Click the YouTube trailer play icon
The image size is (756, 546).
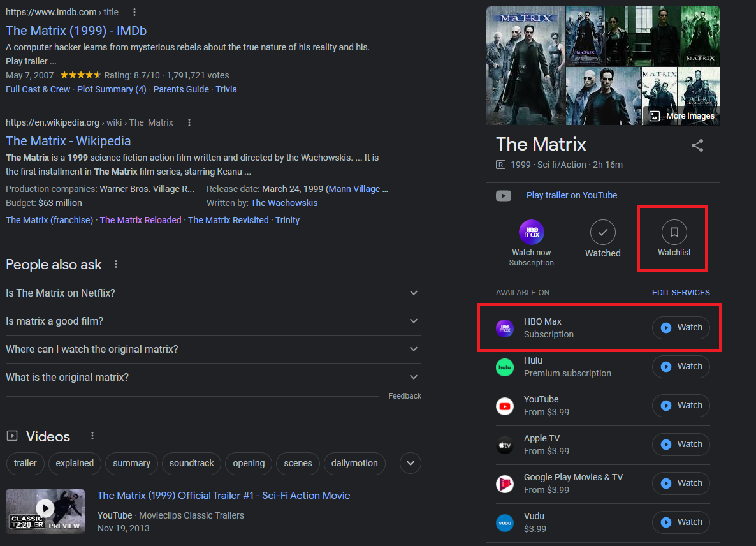tap(504, 195)
